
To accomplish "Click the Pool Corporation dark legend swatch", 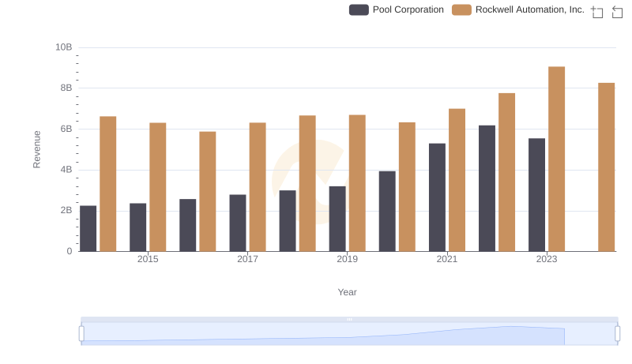I will [x=359, y=9].
